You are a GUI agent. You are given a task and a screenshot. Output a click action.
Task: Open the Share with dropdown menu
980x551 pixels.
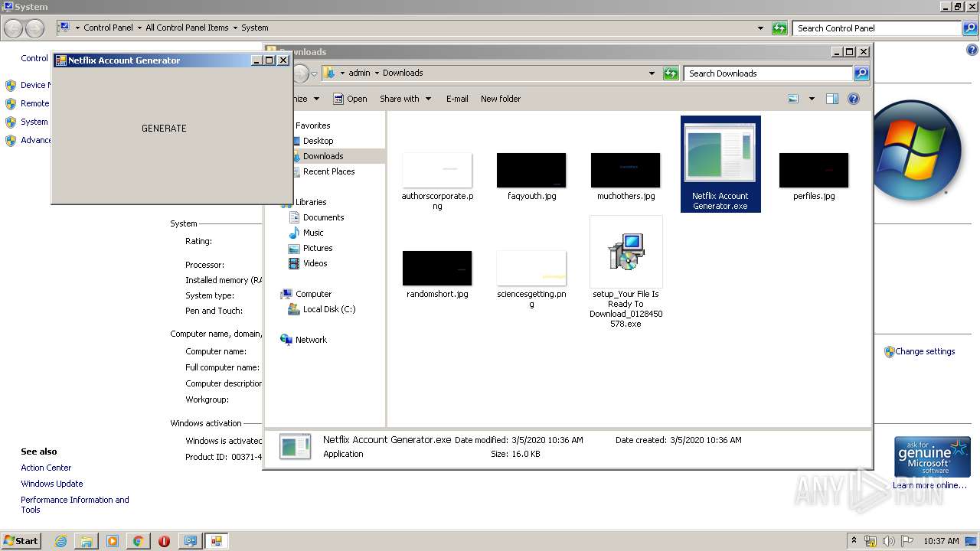click(x=406, y=99)
